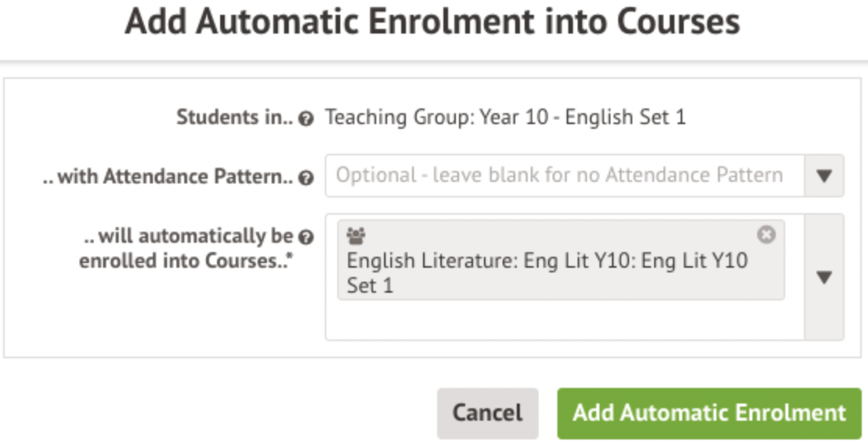The width and height of the screenshot is (868, 448).
Task: Select the Eng Lit Y10 Set 1 tag text
Action: tap(546, 272)
